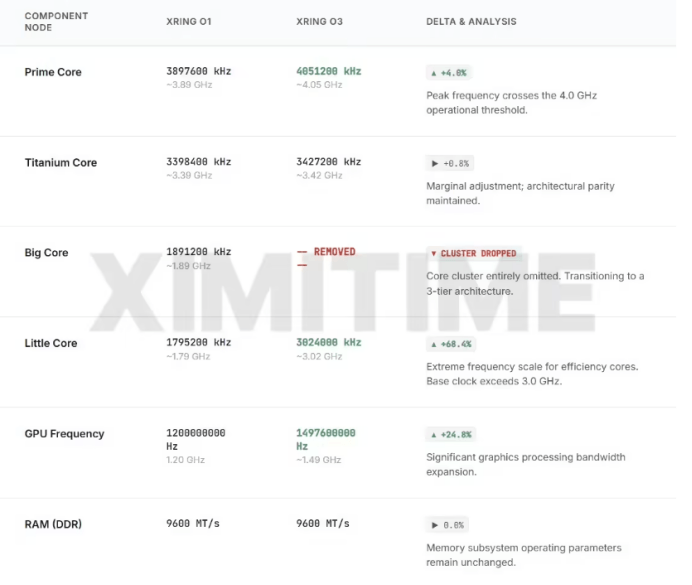Select the red CLUSTER DROPPED badge
The height and width of the screenshot is (585, 692).
click(473, 254)
